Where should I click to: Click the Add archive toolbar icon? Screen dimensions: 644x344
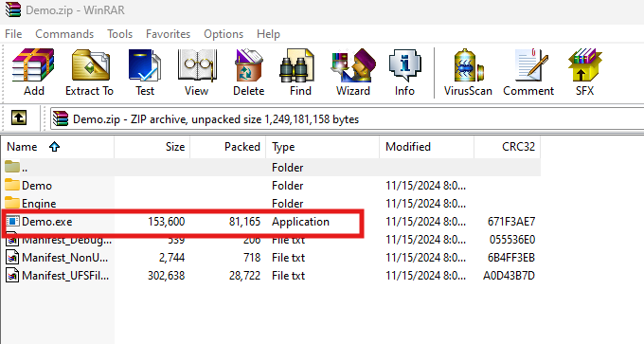pos(33,72)
